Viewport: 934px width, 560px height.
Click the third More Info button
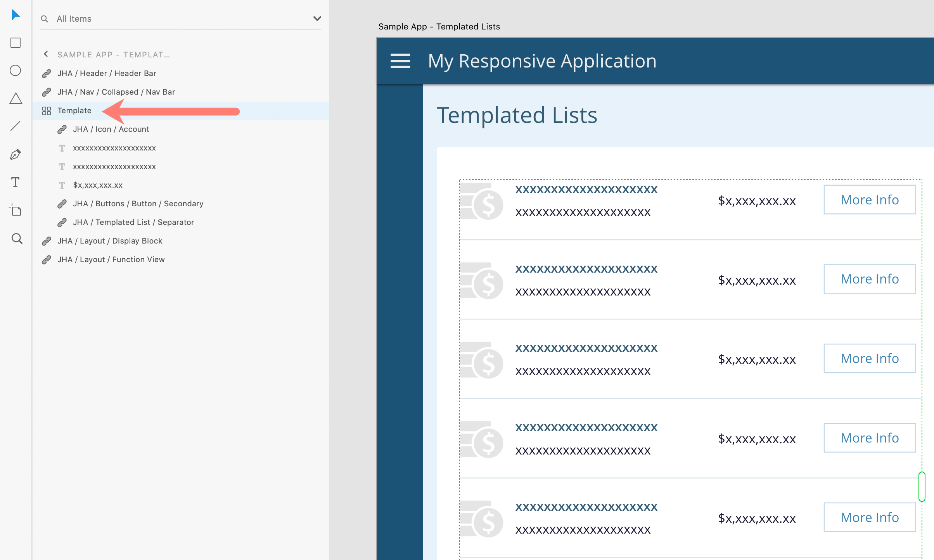pos(869,359)
